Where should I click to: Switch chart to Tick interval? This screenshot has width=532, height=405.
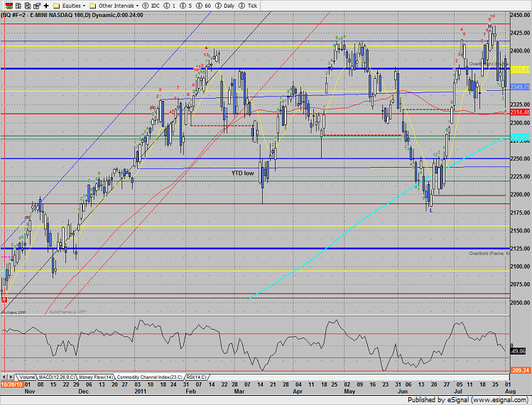pyautogui.click(x=248, y=6)
